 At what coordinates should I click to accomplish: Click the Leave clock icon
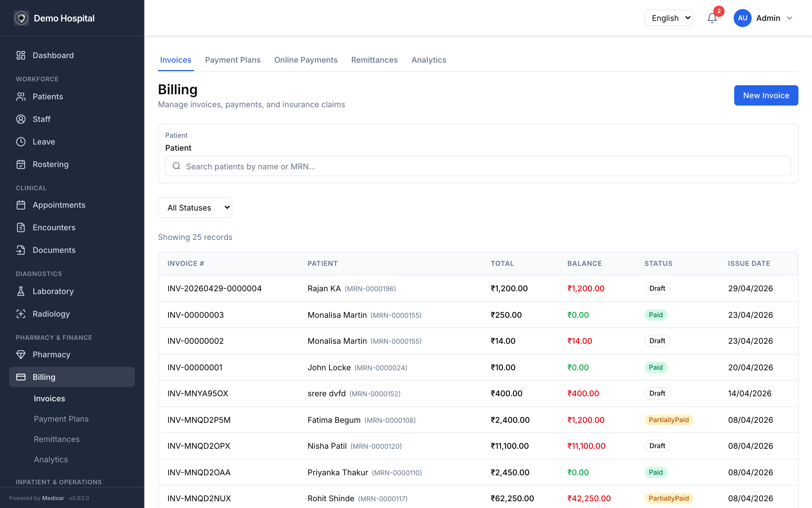pos(21,142)
